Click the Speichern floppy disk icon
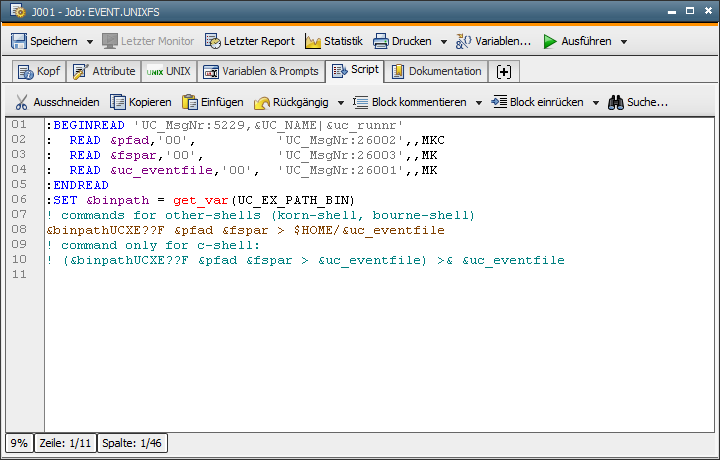Viewport: 720px width, 460px height. point(19,41)
